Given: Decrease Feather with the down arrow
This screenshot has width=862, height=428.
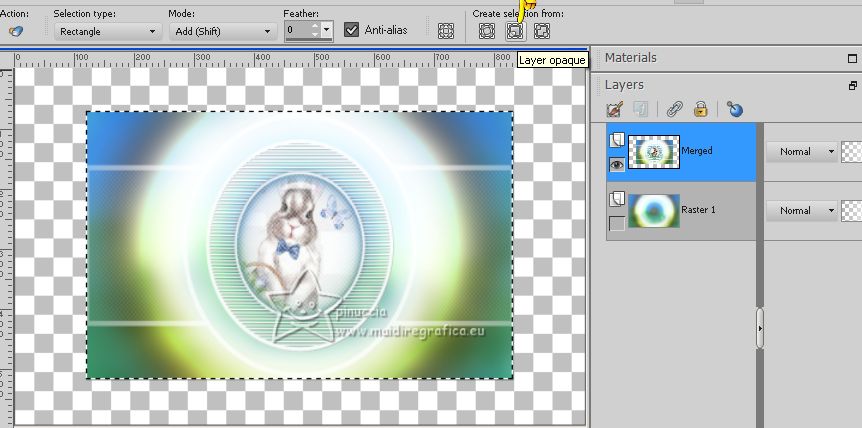Looking at the screenshot, I should click(x=315, y=34).
